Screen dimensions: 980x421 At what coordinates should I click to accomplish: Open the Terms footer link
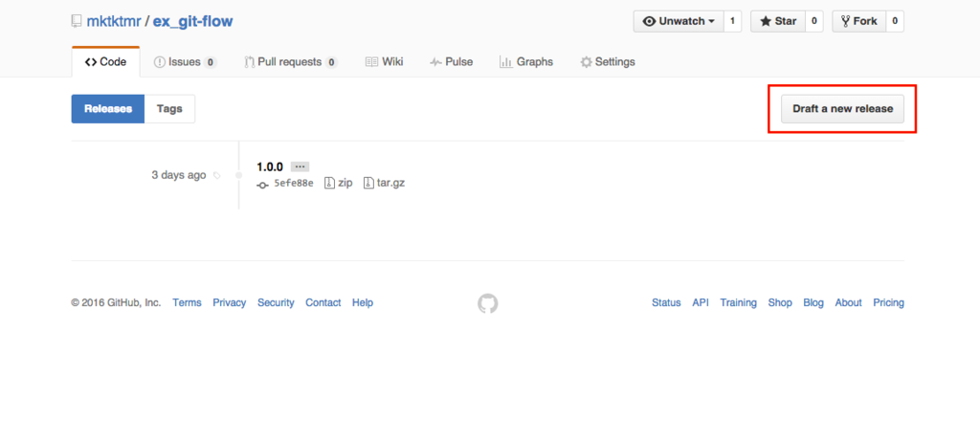(187, 302)
